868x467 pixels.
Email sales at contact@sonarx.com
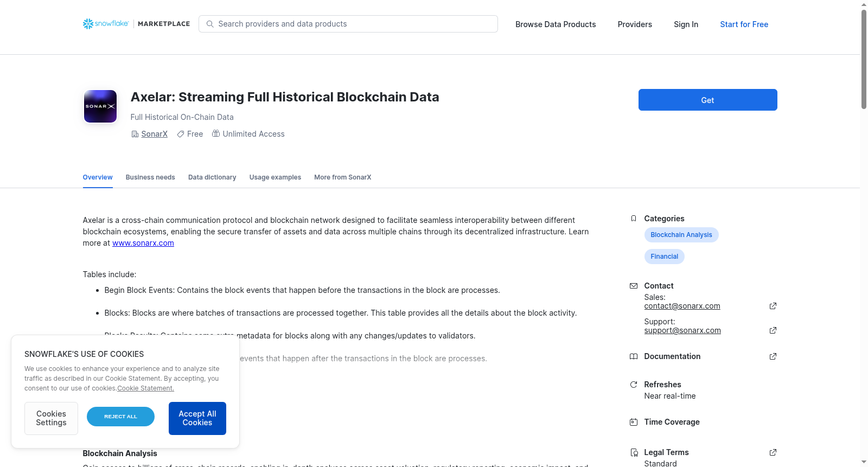[x=682, y=306]
